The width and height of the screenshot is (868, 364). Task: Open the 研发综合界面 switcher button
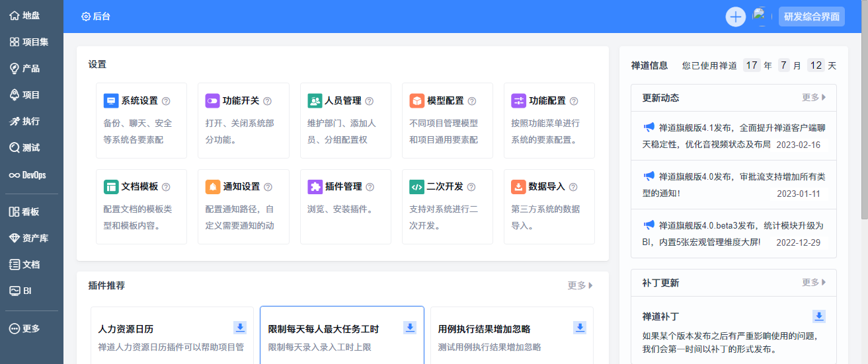tap(812, 17)
